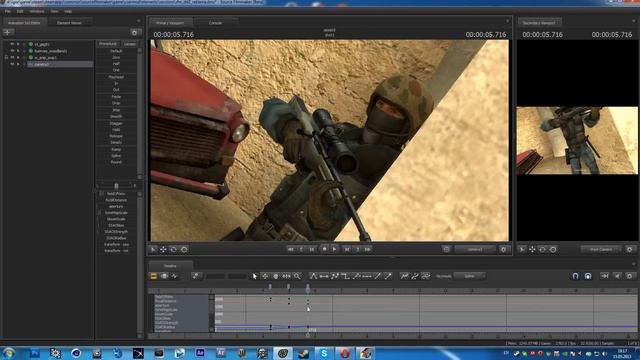The width and height of the screenshot is (640, 360).
Task: Open animation set editor gear settings
Action: tap(135, 32)
